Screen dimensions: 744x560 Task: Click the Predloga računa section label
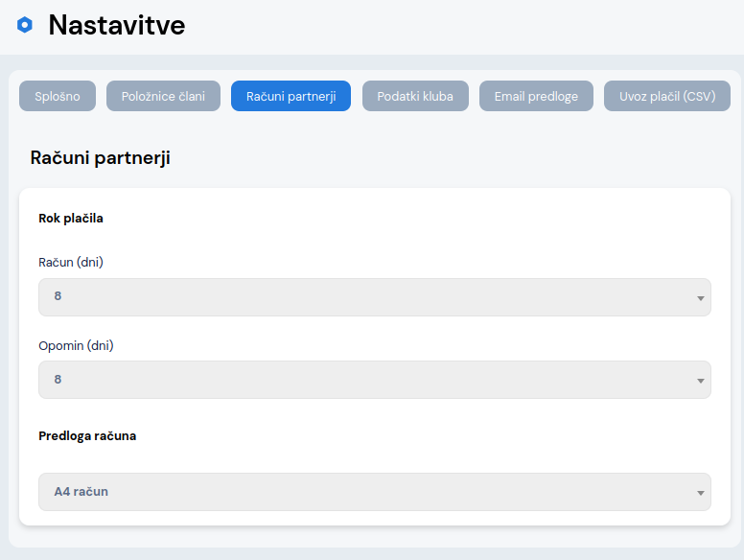(x=87, y=435)
